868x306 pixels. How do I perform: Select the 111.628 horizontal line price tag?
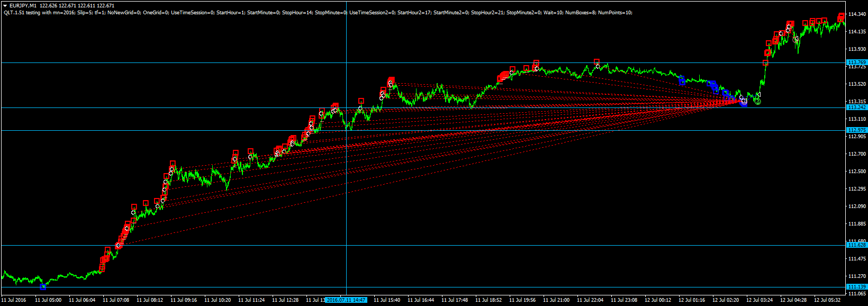click(x=857, y=245)
